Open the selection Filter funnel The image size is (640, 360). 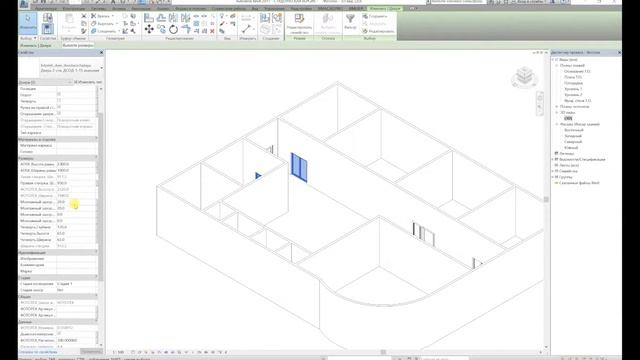[x=350, y=21]
